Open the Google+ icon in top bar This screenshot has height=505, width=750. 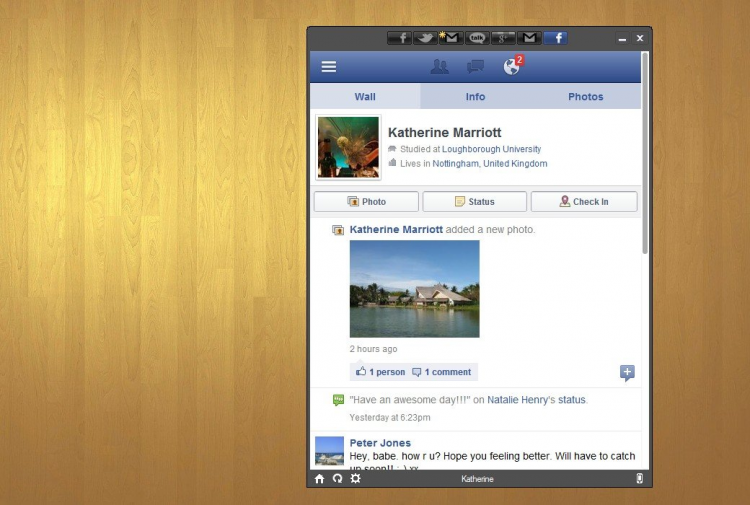503,38
